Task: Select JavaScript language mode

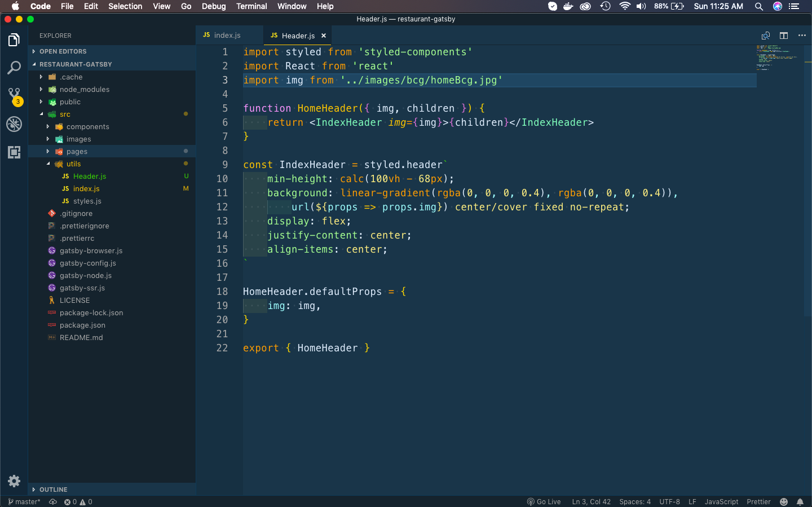Action: point(721,502)
